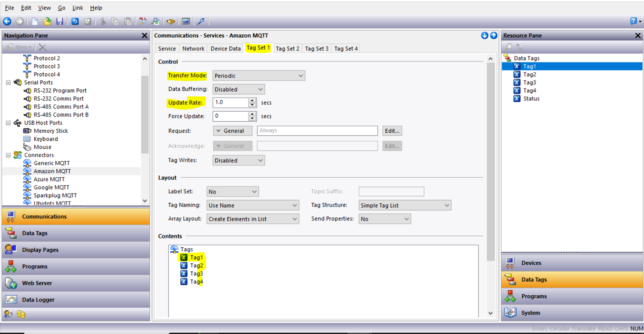Select Status tag in Resource Pane

(531, 98)
